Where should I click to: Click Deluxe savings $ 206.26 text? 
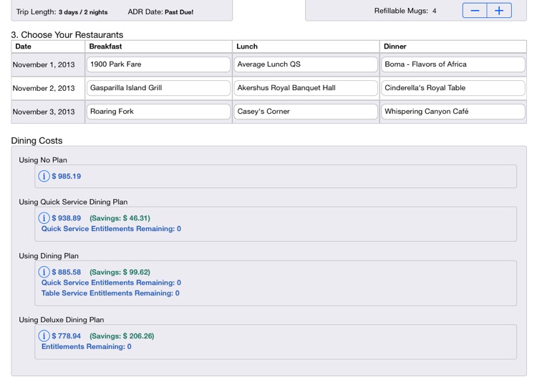click(x=122, y=336)
